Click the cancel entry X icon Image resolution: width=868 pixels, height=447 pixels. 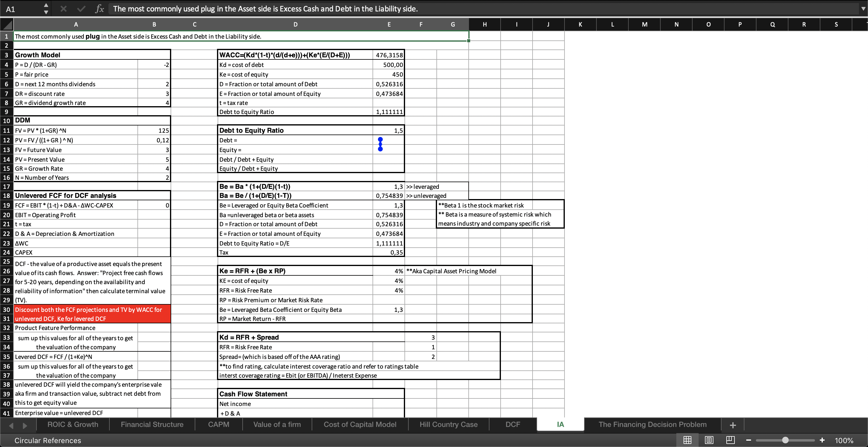coord(63,9)
